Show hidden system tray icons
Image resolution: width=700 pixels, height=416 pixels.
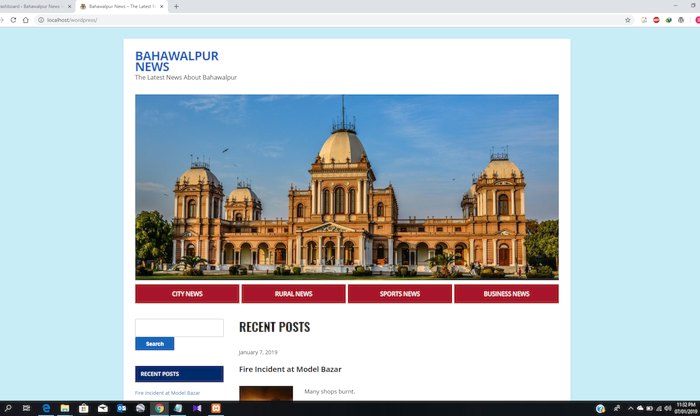coord(631,408)
